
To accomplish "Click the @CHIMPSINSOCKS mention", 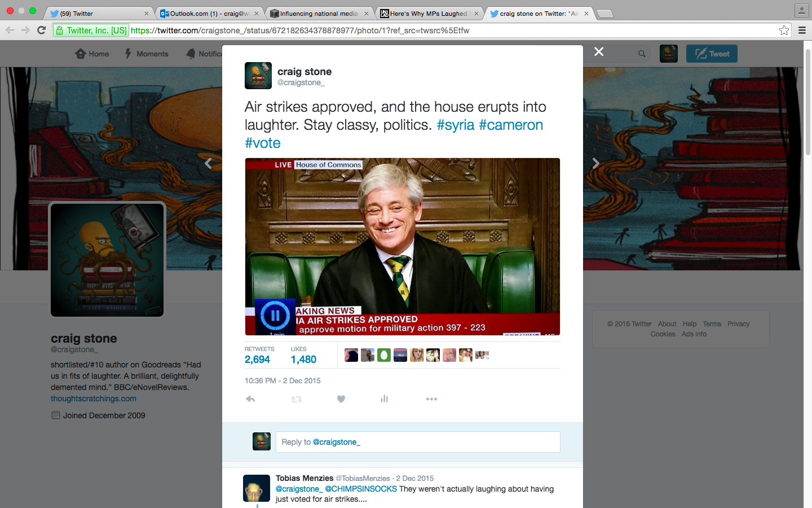I will [361, 489].
